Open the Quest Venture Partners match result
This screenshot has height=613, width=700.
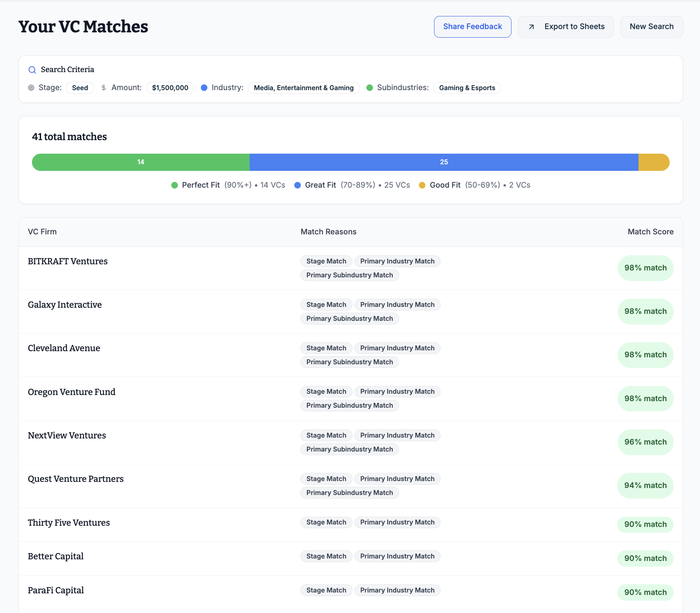click(75, 479)
